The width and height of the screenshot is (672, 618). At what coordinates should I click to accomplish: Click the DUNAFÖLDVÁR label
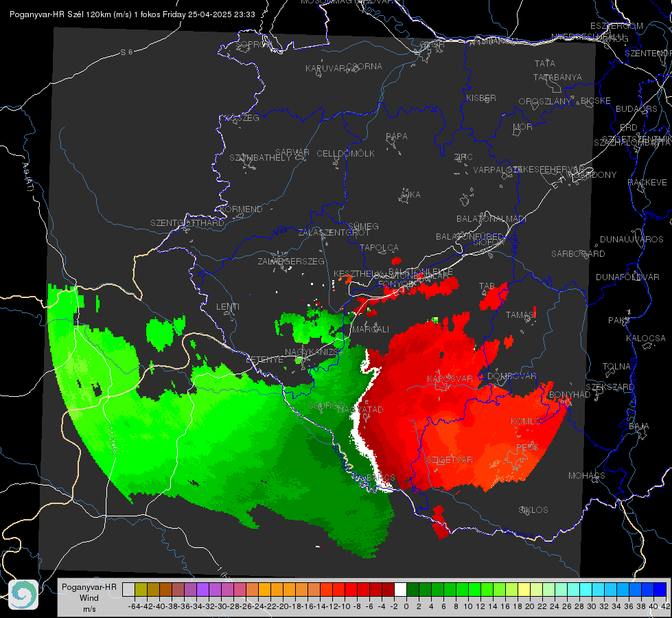pos(627,277)
